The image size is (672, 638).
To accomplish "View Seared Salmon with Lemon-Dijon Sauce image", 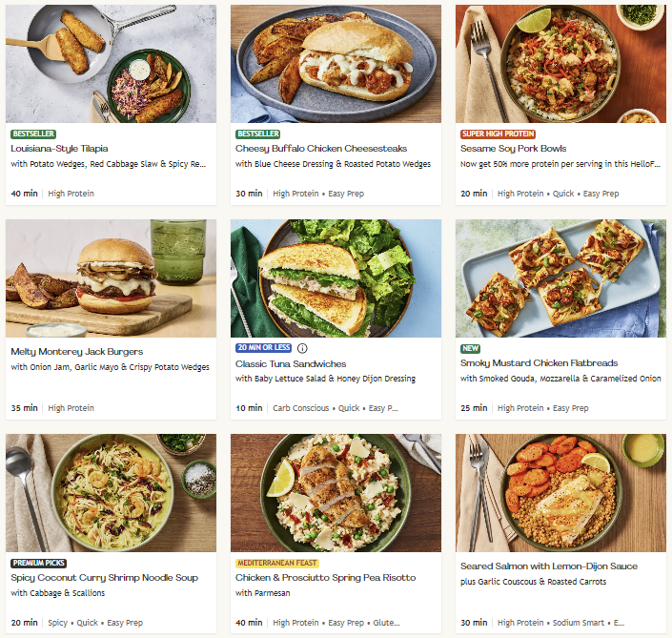I will [560, 493].
